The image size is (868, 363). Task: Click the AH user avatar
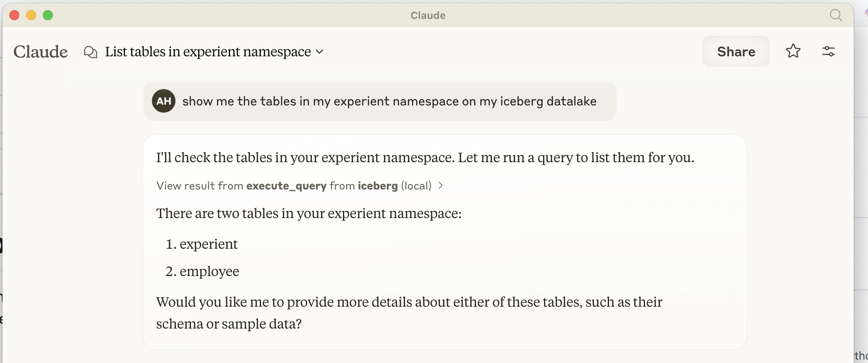pyautogui.click(x=164, y=101)
